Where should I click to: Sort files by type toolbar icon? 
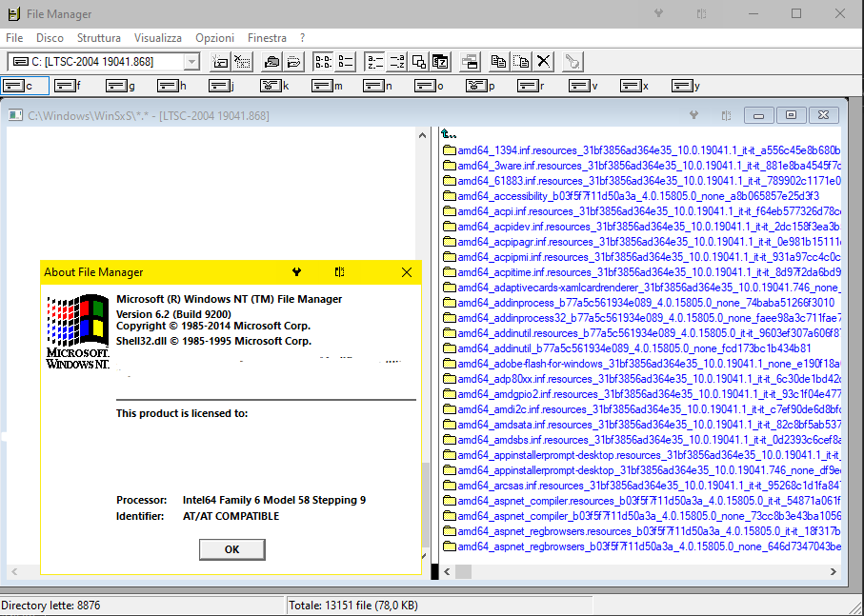(396, 62)
